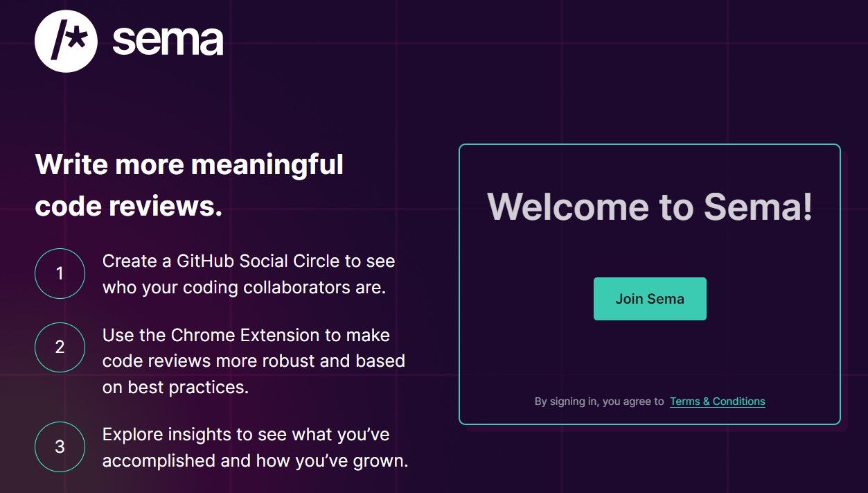868x493 pixels.
Task: Select the step 2 numbered circle
Action: pyautogui.click(x=60, y=347)
